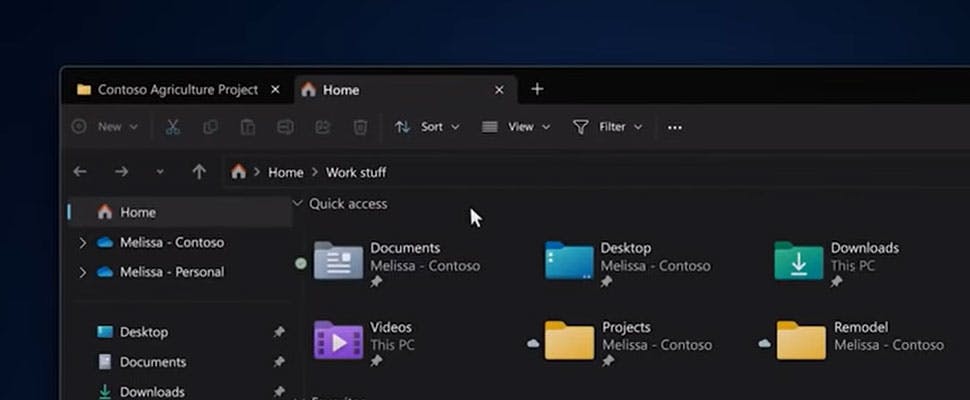The image size is (970, 400).
Task: Unpin Desktop via sidebar pin icon
Action: point(279,332)
